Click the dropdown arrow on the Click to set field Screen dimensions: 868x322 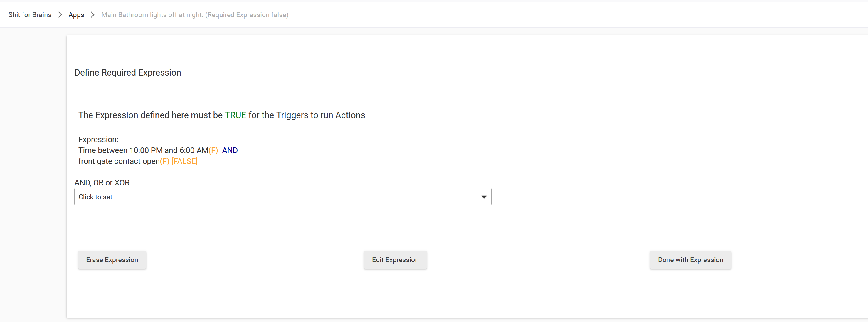click(x=484, y=197)
